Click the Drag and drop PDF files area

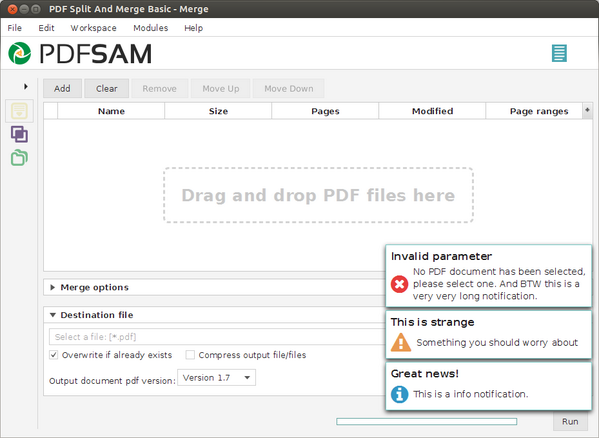[x=319, y=195]
